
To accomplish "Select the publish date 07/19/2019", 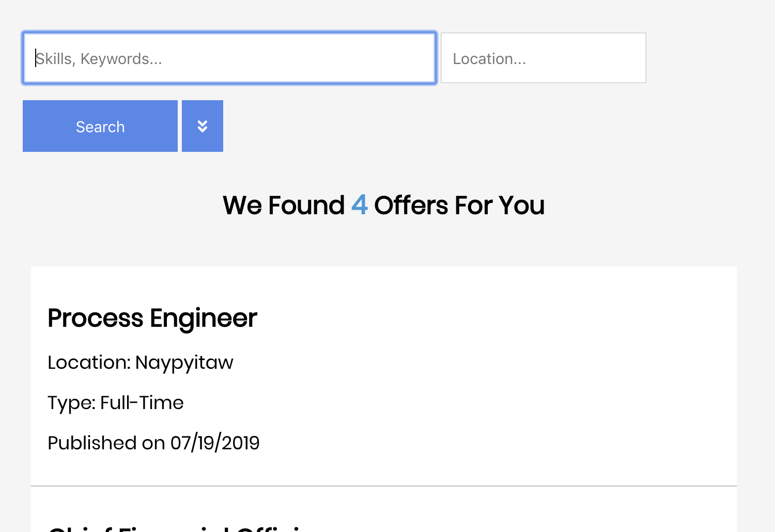I will coord(215,443).
